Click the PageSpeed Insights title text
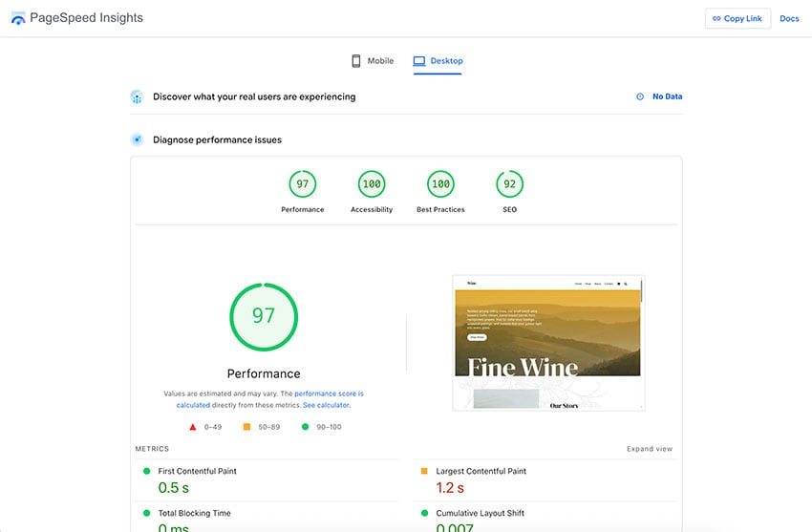 (x=87, y=18)
